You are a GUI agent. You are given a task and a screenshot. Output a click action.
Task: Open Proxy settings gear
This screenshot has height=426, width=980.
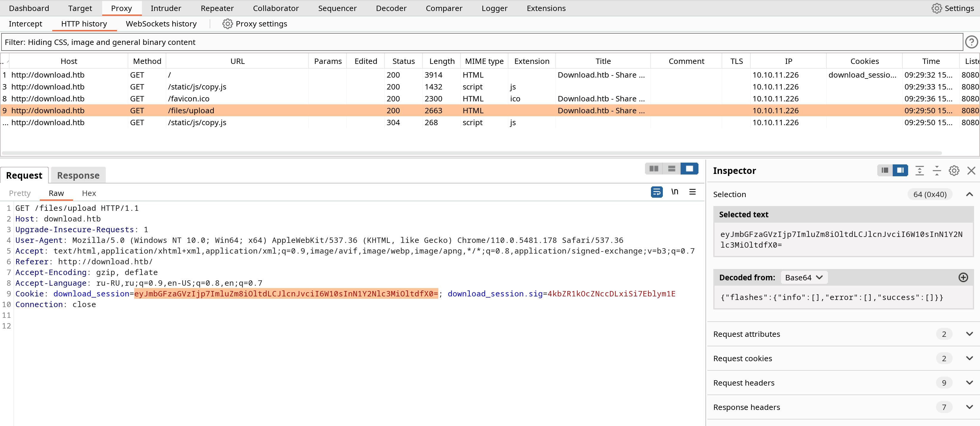coord(227,23)
